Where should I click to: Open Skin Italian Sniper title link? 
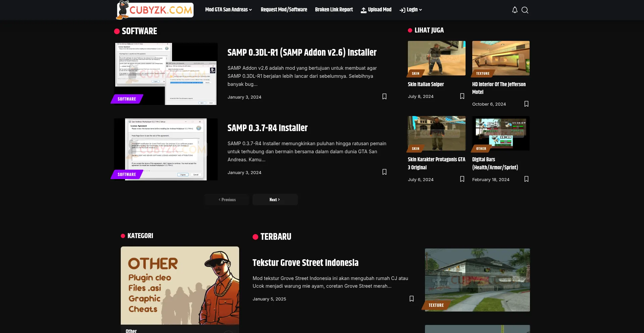point(426,85)
